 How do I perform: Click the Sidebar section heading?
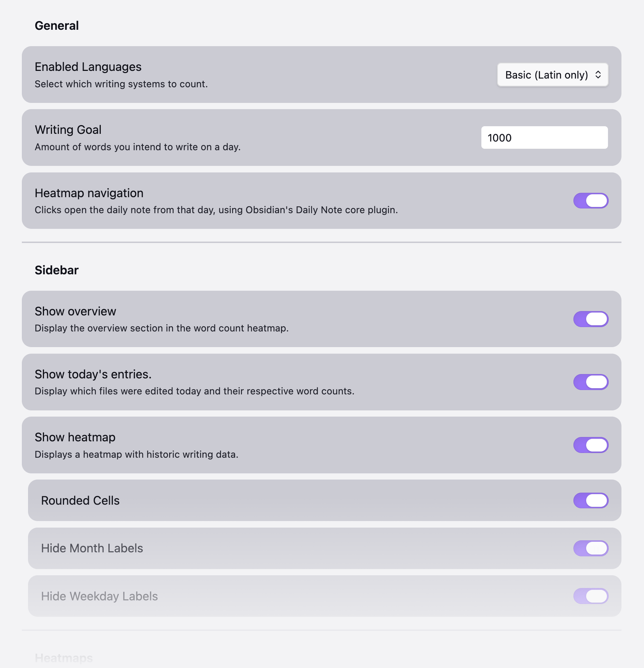click(x=56, y=270)
